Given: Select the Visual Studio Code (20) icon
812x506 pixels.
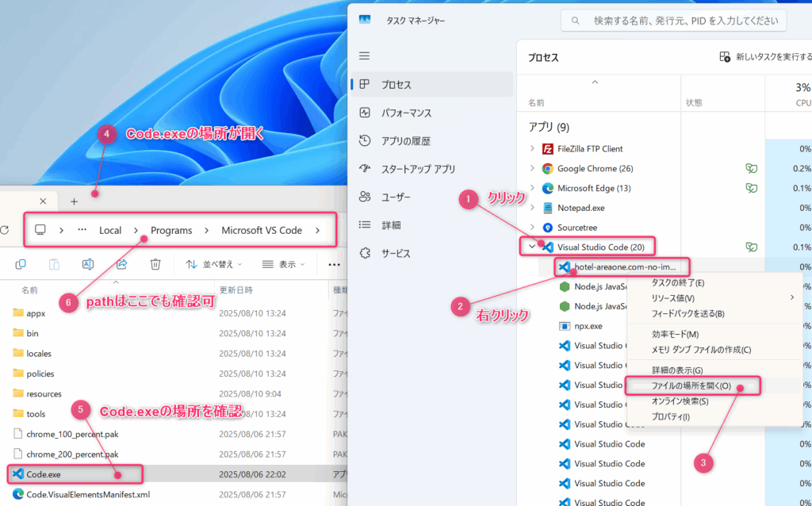Looking at the screenshot, I should [x=547, y=247].
